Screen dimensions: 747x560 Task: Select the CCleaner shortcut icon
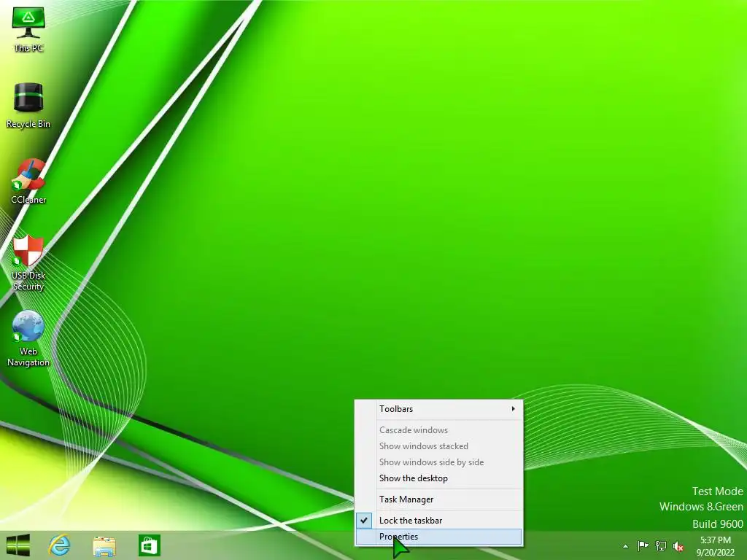click(28, 182)
